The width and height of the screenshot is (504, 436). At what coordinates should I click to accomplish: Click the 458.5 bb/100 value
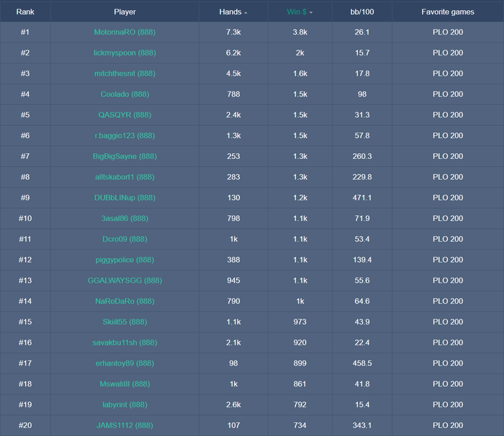(362, 363)
